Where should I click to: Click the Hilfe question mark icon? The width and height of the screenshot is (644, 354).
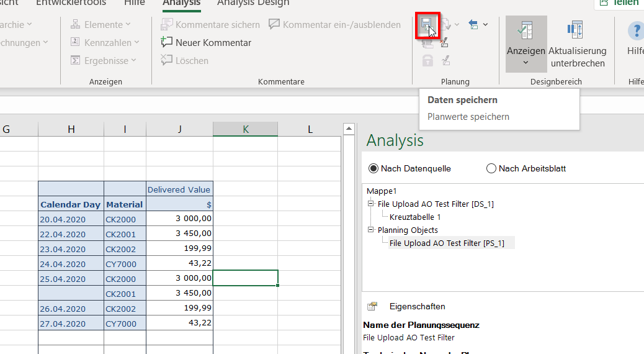(635, 30)
